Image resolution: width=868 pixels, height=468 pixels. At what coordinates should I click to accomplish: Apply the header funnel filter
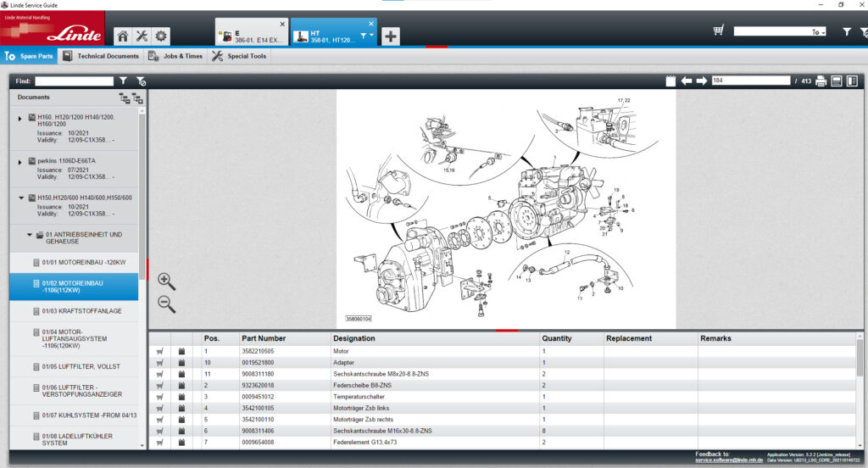point(847,32)
